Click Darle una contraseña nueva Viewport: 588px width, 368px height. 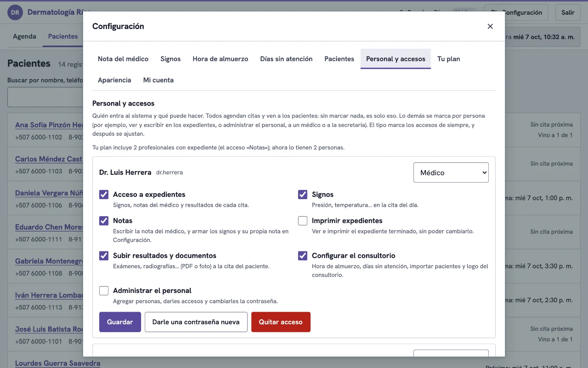pos(196,322)
